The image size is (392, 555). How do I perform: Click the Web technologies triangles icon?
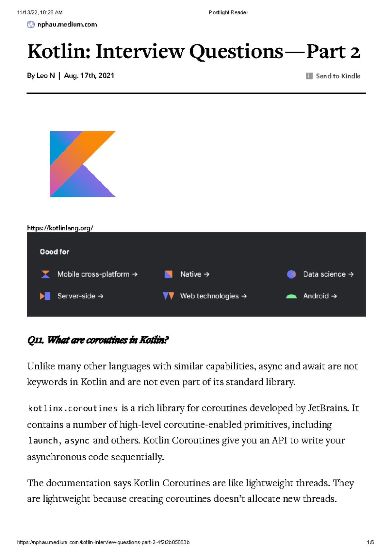point(168,296)
